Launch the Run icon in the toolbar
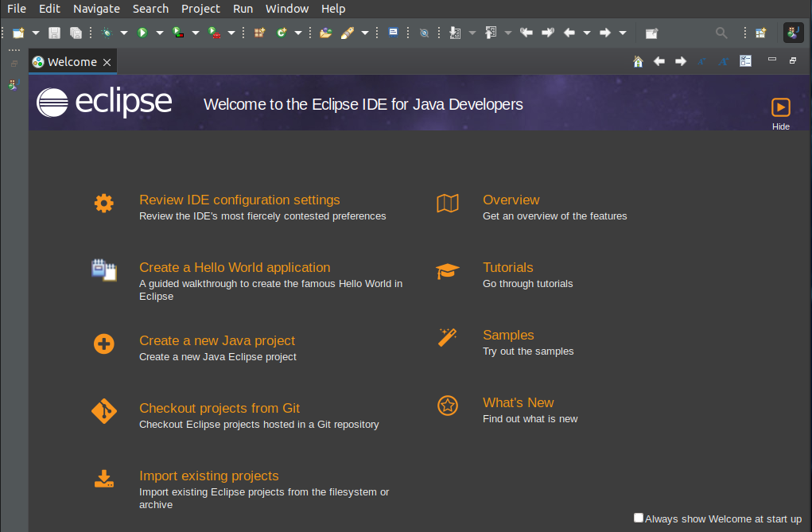 click(145, 33)
